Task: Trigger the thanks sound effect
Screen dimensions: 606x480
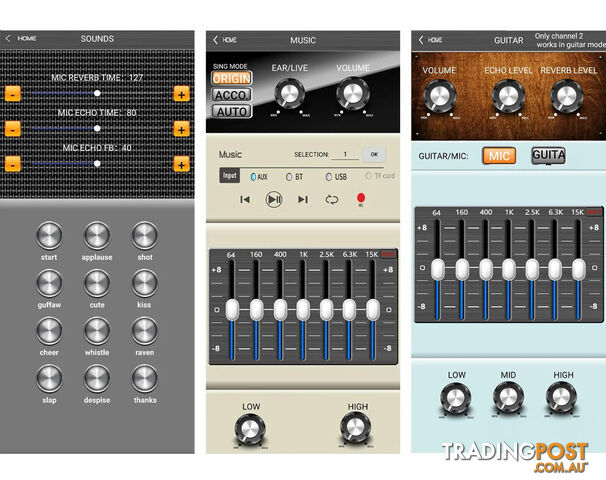Action: [145, 378]
